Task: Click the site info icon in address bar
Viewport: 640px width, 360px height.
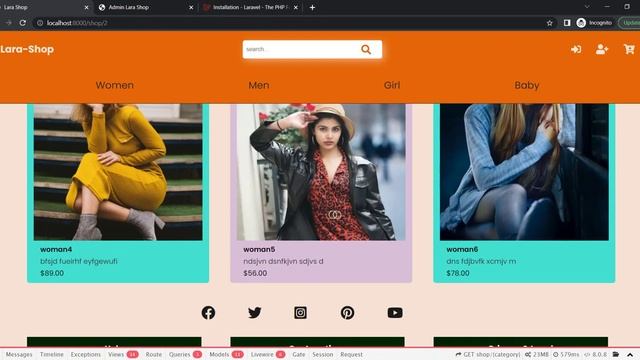Action: 40,23
